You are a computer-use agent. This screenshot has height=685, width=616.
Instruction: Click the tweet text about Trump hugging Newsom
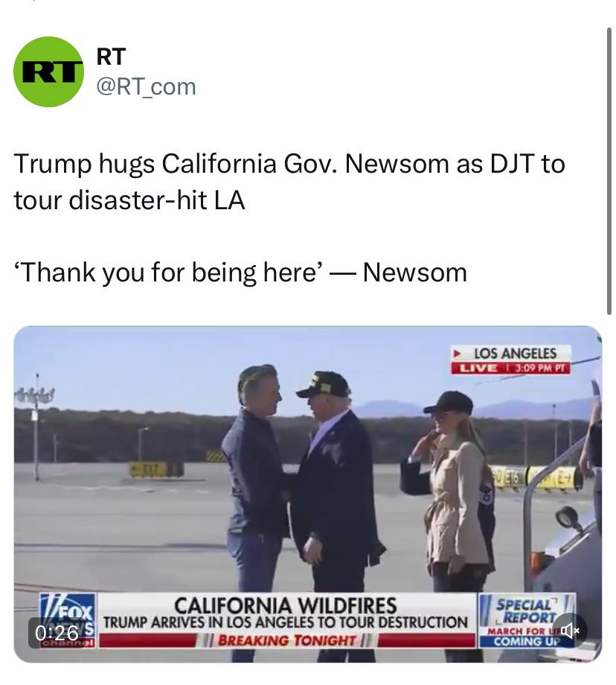(289, 182)
